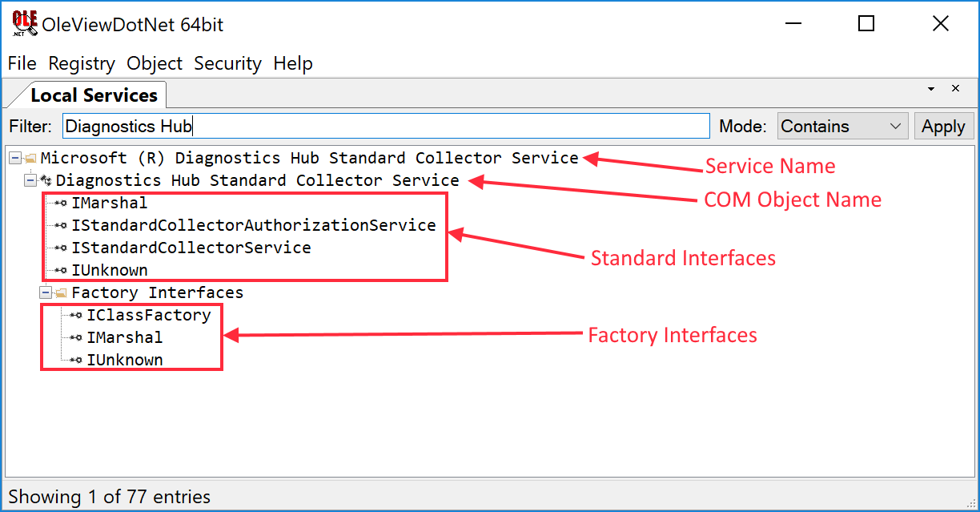Close the Local Services panel with the X

(955, 89)
